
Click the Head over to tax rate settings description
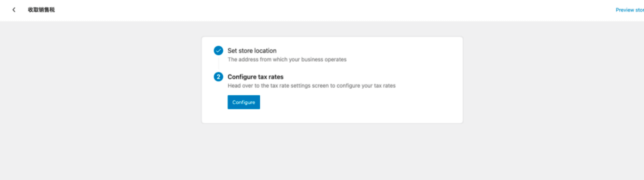click(x=311, y=86)
